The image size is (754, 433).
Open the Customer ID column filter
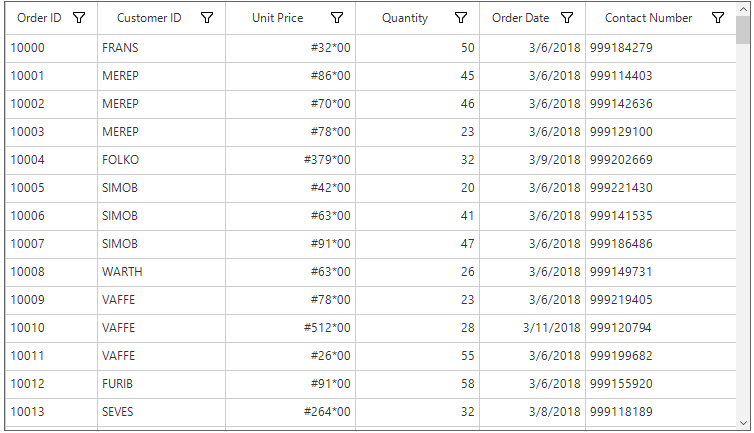click(207, 18)
